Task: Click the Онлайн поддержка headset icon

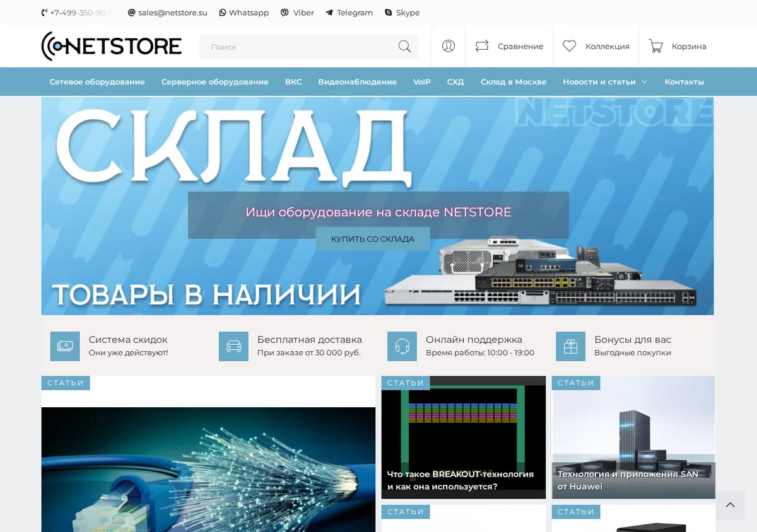Action: click(x=402, y=346)
